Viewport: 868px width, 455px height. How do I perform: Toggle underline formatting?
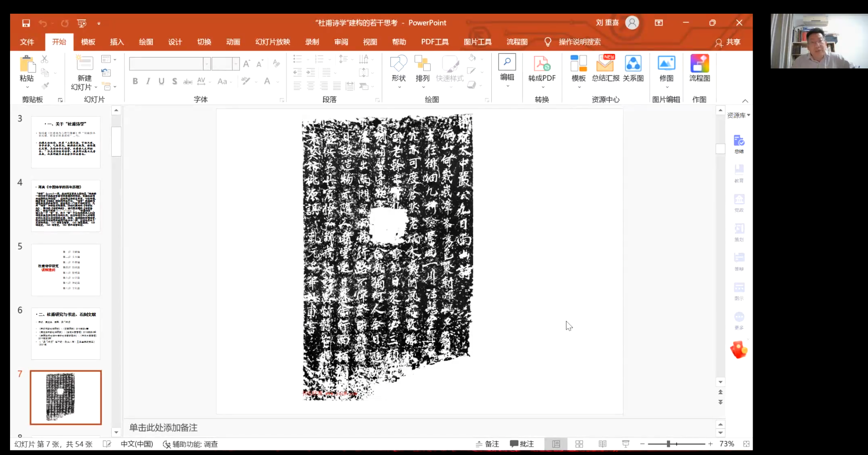[x=161, y=81]
